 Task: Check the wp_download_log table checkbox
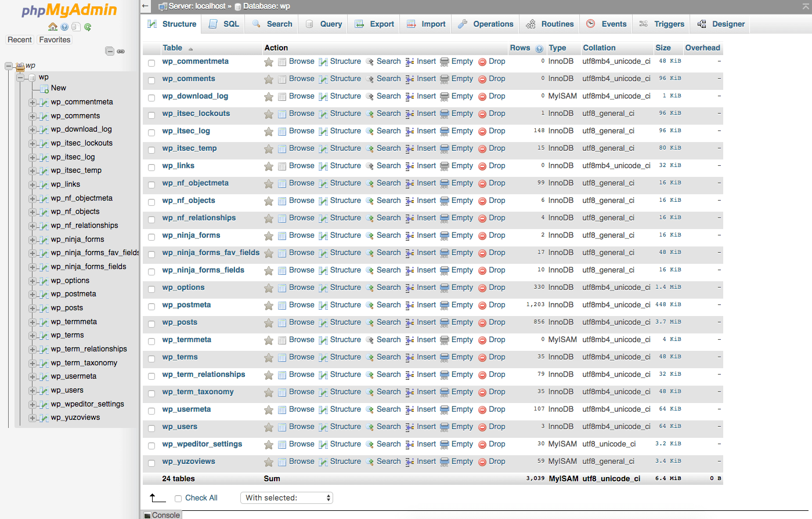pos(151,97)
